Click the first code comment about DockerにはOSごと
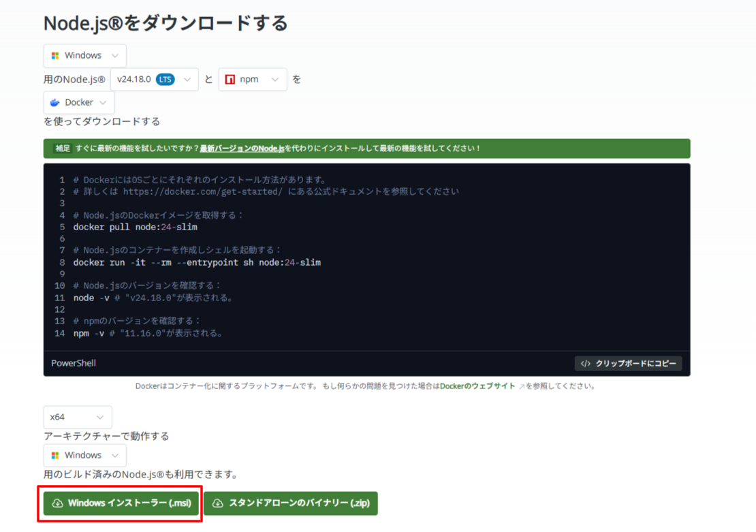 point(200,180)
